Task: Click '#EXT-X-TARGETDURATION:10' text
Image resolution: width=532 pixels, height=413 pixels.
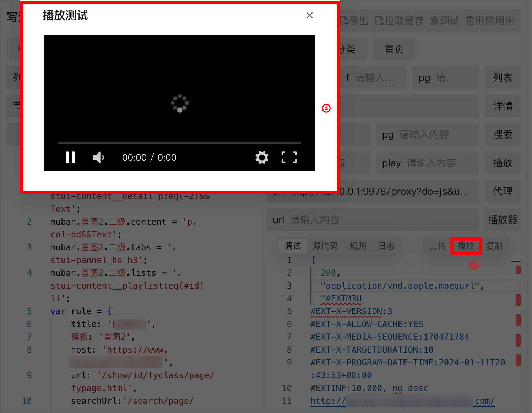Action: (x=372, y=350)
